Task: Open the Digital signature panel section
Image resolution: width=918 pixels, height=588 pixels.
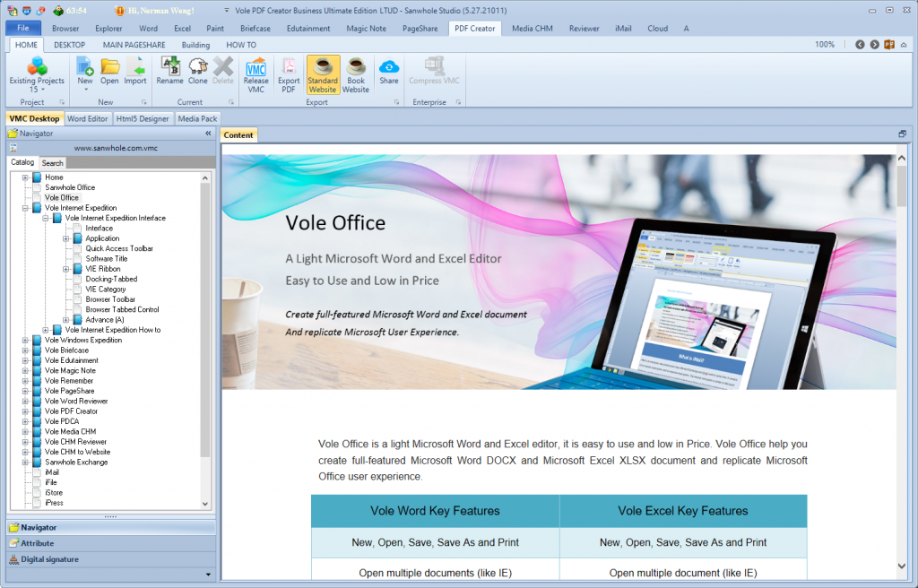Action: pos(110,559)
